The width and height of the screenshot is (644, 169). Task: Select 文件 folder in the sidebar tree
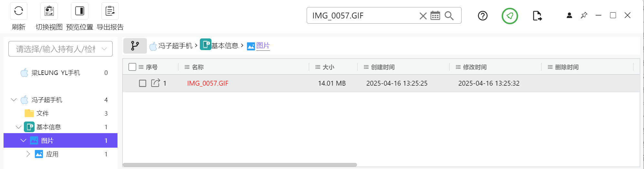tap(42, 113)
